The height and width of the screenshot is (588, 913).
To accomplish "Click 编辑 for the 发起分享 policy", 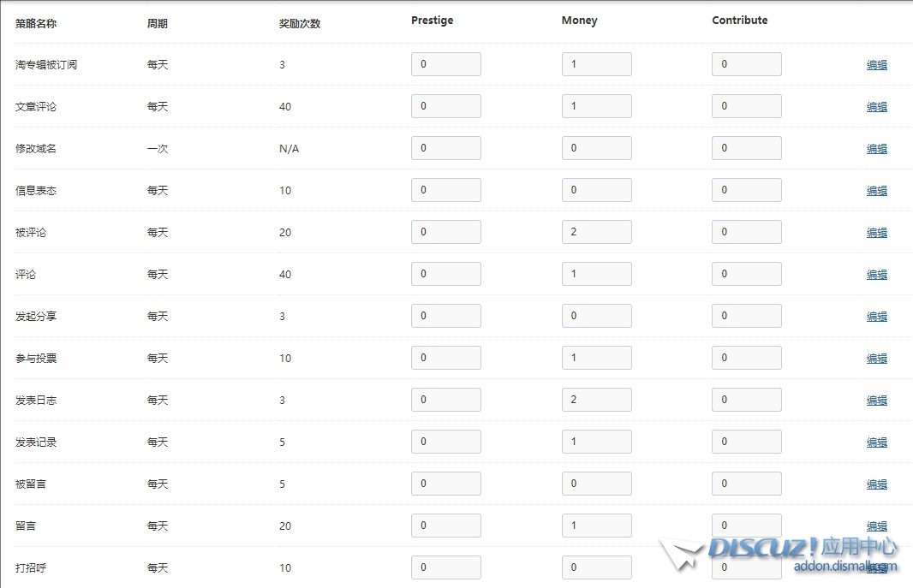I will pyautogui.click(x=876, y=317).
